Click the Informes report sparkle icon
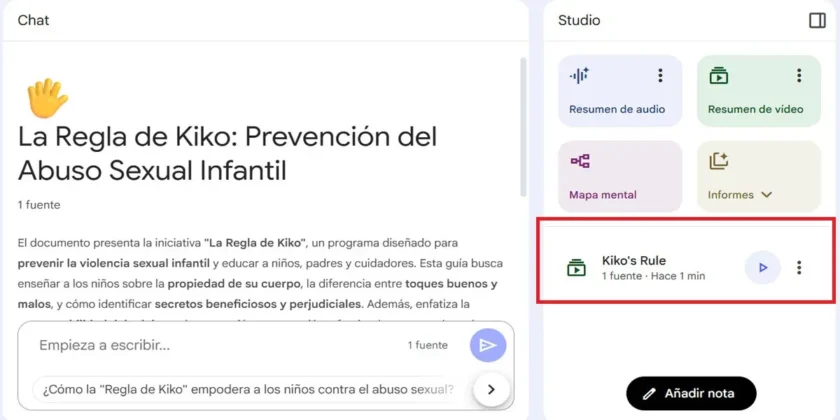Screen dimensions: 840x420 click(x=718, y=161)
